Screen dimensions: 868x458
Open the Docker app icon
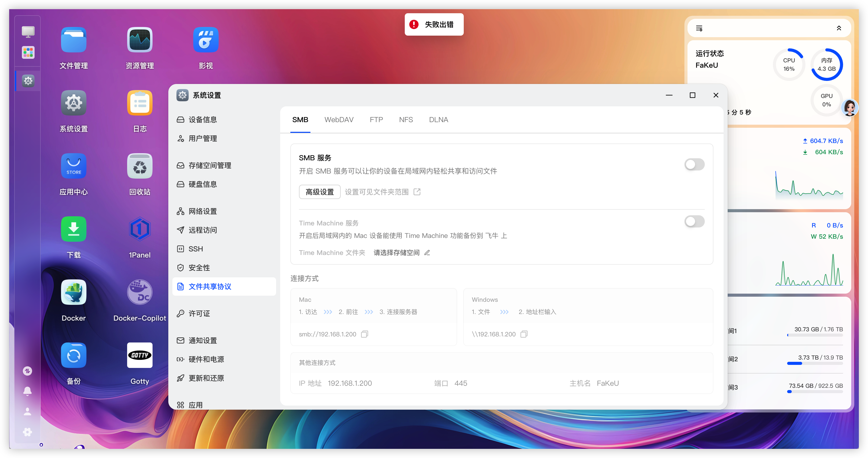tap(73, 292)
